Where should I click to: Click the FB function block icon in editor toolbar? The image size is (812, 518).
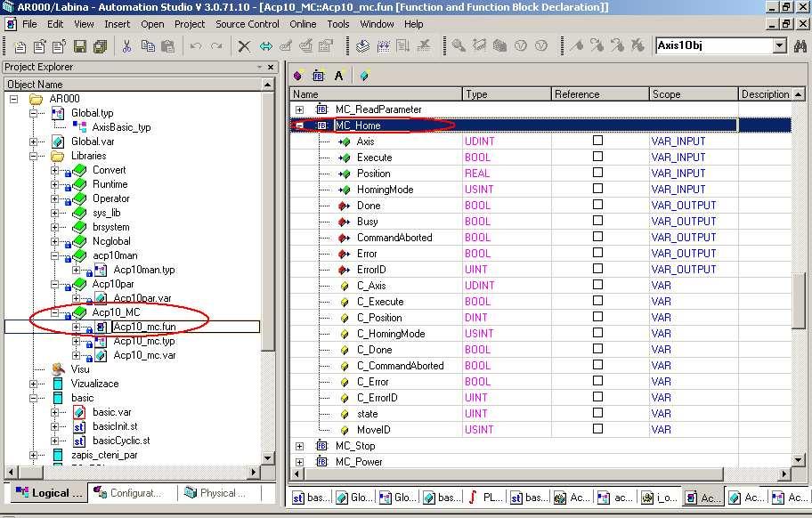(319, 76)
